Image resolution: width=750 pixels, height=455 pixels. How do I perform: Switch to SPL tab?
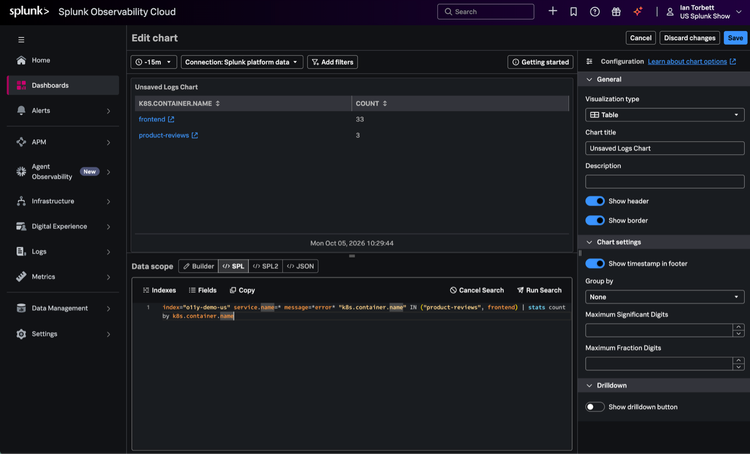(233, 266)
